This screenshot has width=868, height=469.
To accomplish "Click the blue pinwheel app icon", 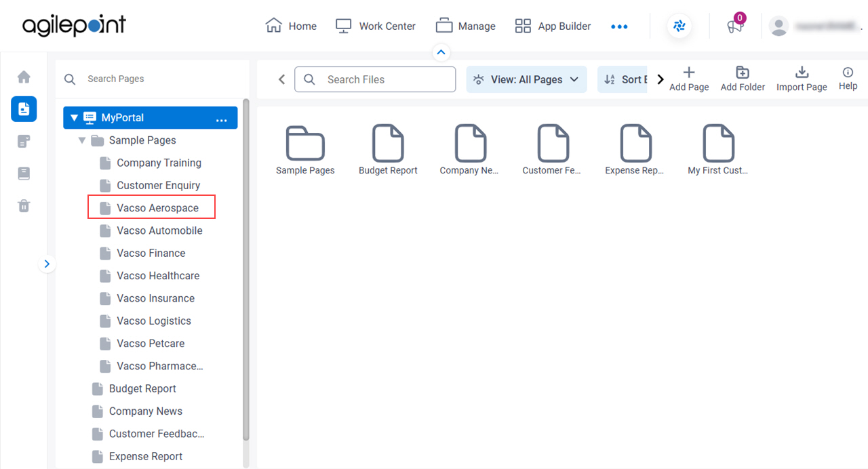I will (679, 26).
